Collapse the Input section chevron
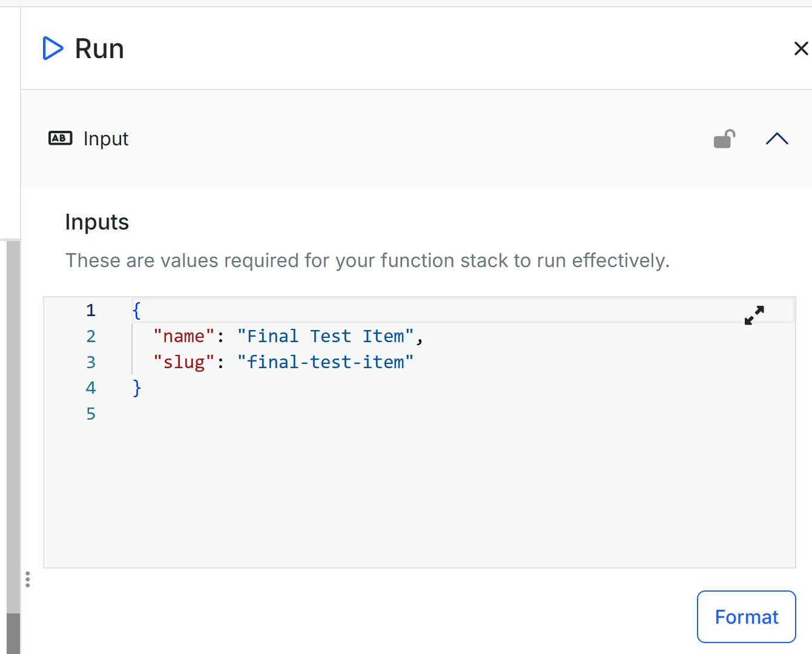Viewport: 812px width, 654px height. point(777,139)
